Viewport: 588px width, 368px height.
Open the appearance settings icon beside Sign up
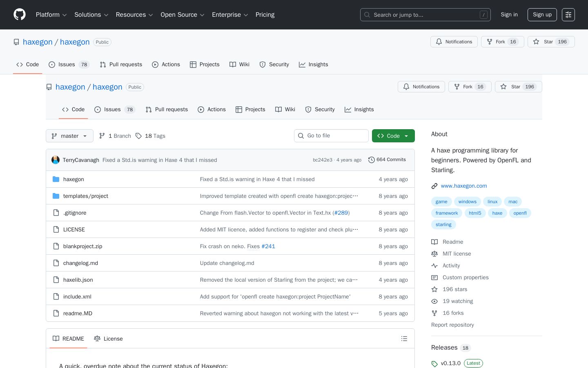(568, 15)
